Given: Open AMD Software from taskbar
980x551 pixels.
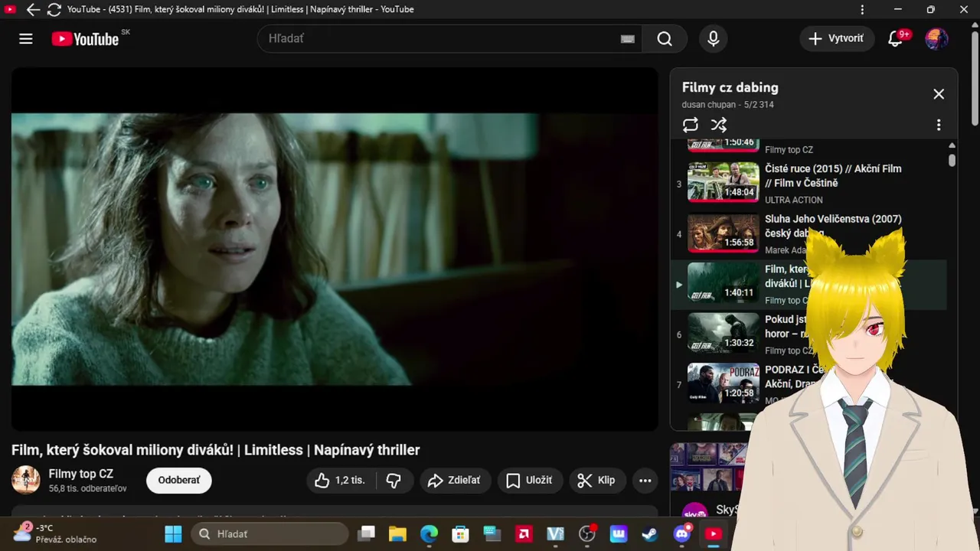Looking at the screenshot, I should pos(524,533).
